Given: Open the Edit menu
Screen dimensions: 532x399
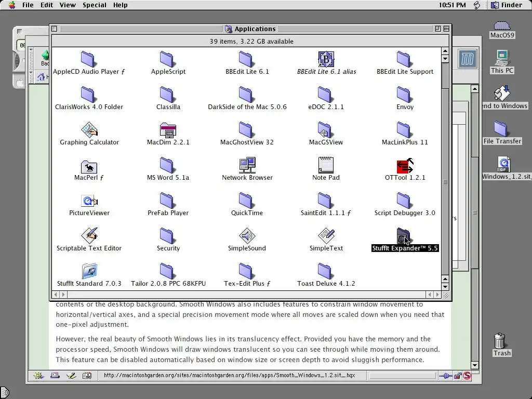Looking at the screenshot, I should pyautogui.click(x=46, y=5).
